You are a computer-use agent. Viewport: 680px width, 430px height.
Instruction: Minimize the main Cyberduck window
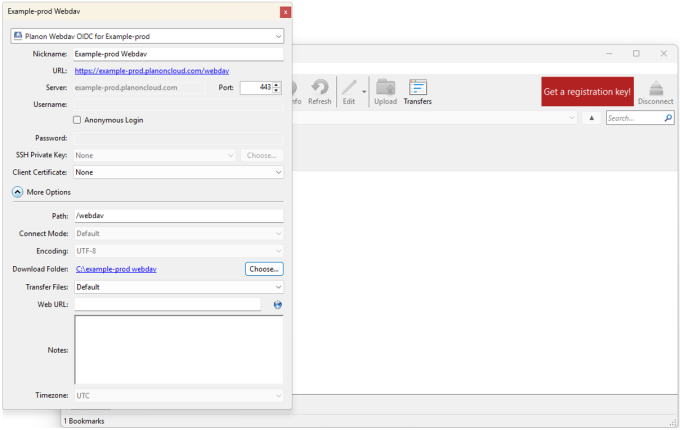coord(609,53)
